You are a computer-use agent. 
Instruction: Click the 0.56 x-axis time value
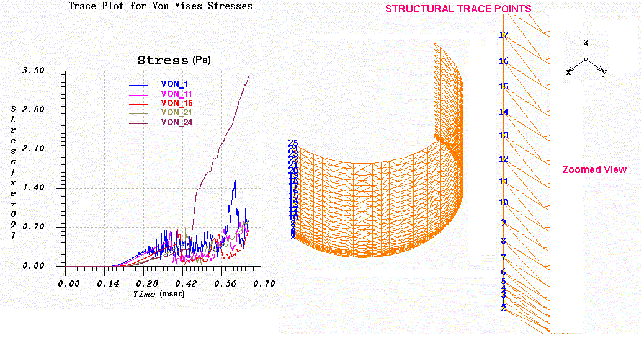225,284
